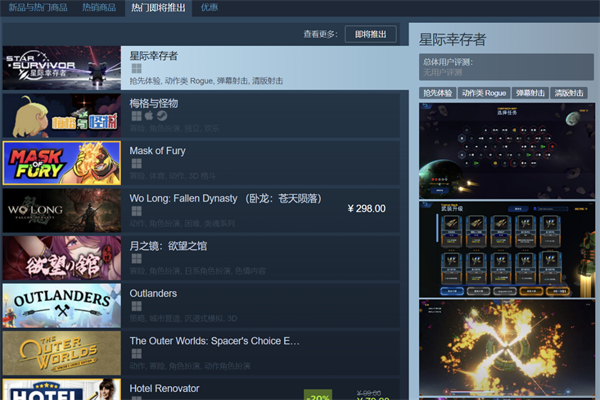View the weapon upgrade cards screenshot
This screenshot has width=600, height=400.
click(507, 250)
